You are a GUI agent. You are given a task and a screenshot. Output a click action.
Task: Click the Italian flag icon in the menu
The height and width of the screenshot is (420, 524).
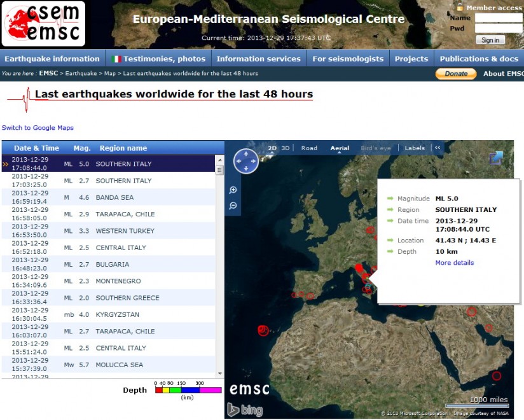point(116,59)
